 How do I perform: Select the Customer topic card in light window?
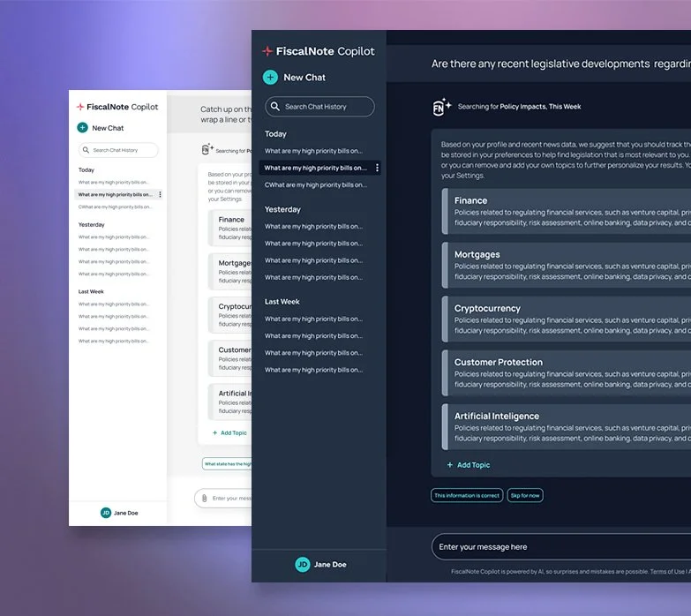tap(229, 358)
